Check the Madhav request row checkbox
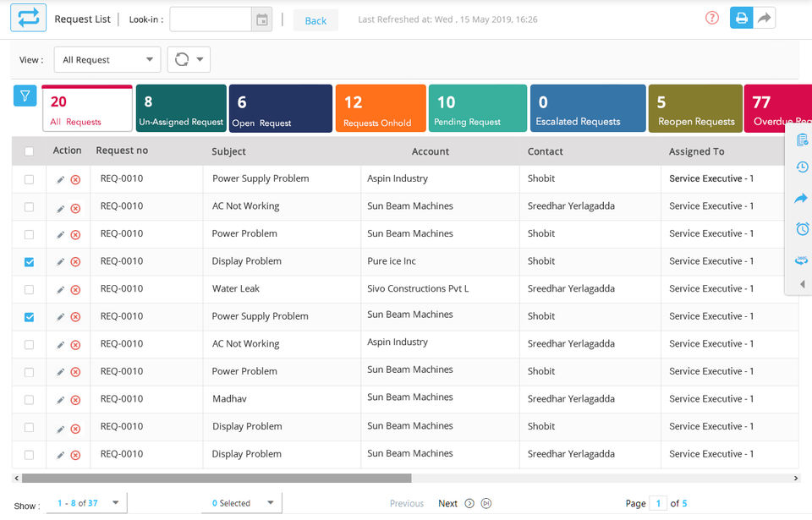Viewport: 812px width, 520px height. click(x=30, y=399)
